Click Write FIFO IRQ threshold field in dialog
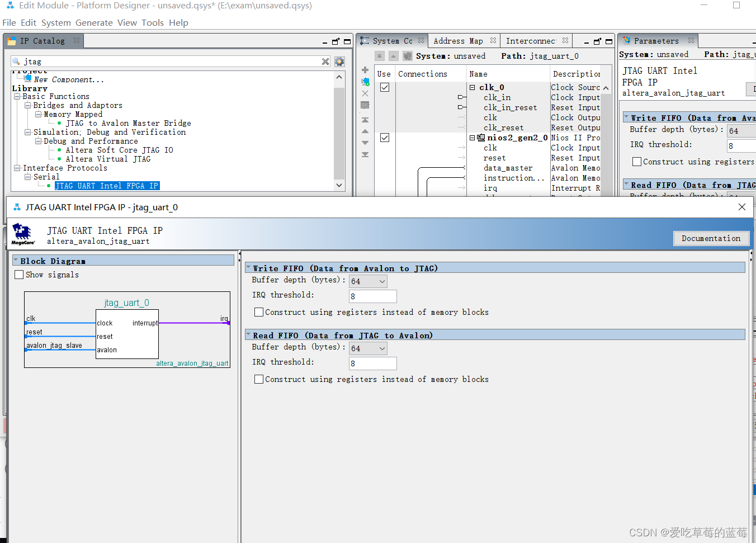756x543 pixels. pos(372,296)
